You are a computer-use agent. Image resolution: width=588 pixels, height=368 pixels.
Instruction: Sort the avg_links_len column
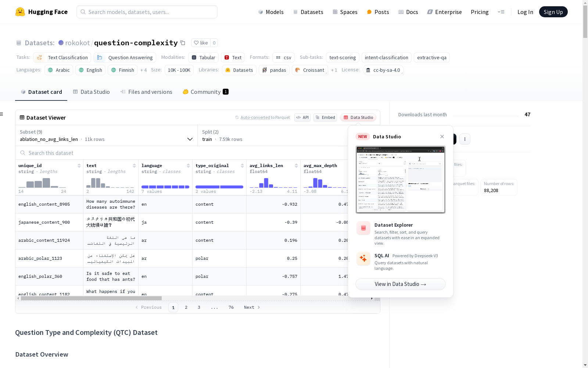point(296,166)
